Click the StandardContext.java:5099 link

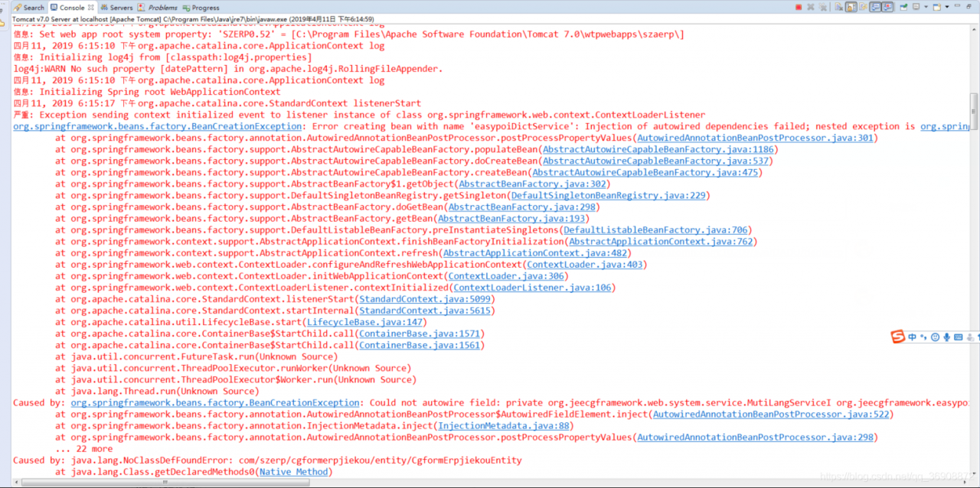[425, 299]
